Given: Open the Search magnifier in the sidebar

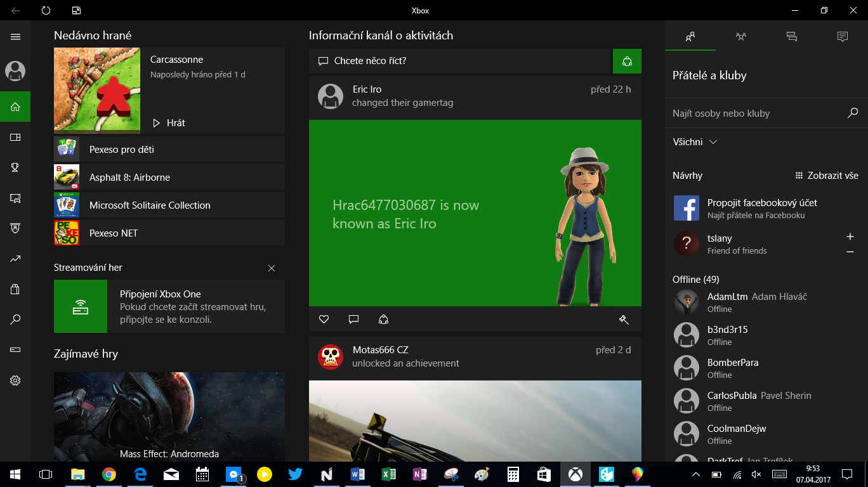Looking at the screenshot, I should [x=15, y=320].
